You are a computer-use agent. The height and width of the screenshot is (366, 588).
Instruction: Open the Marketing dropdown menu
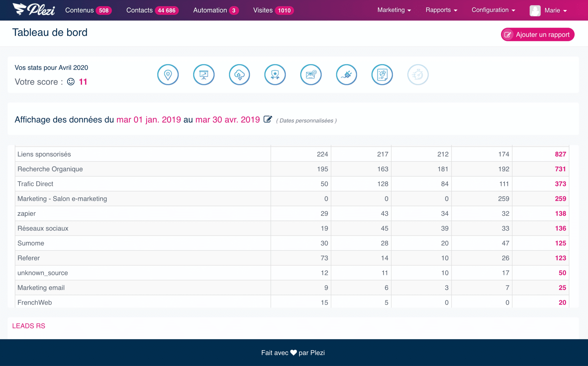pyautogui.click(x=394, y=10)
